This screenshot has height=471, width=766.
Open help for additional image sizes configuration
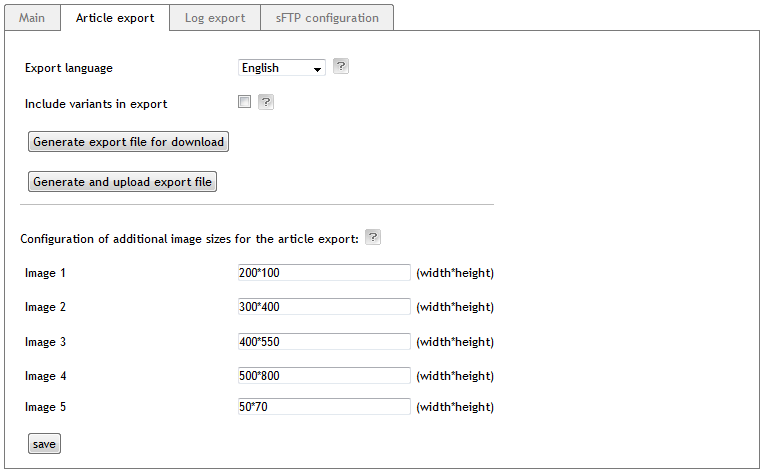373,237
